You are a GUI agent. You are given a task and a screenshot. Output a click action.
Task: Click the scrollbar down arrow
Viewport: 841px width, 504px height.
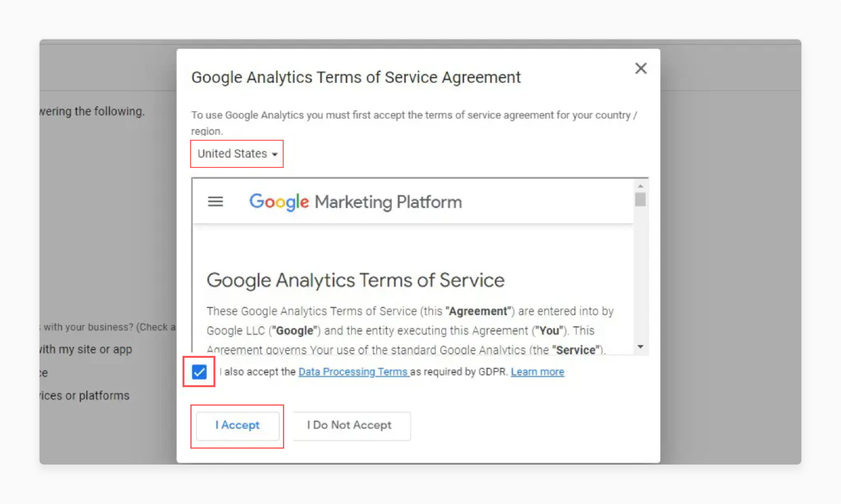(x=641, y=347)
